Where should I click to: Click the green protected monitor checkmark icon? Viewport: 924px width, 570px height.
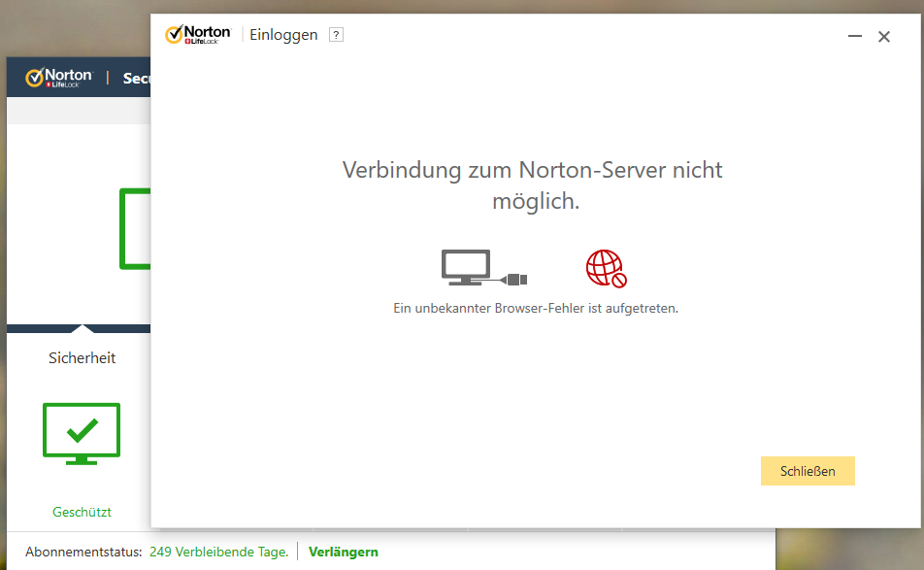pyautogui.click(x=82, y=434)
